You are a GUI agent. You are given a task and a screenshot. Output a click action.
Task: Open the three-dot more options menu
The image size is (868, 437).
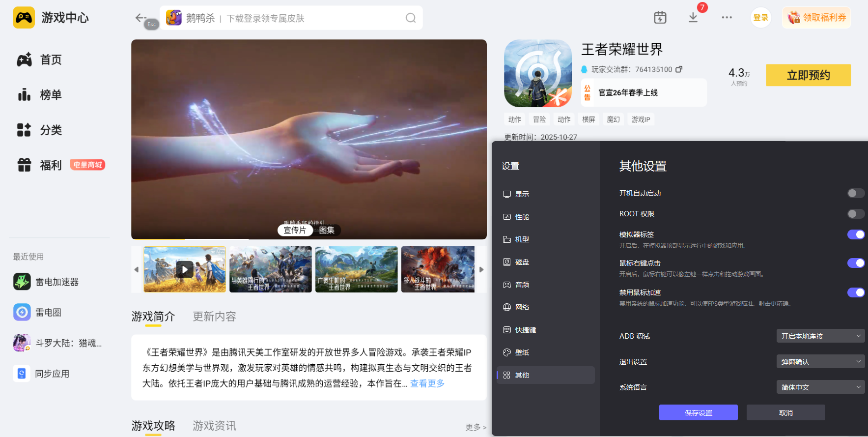(x=727, y=18)
